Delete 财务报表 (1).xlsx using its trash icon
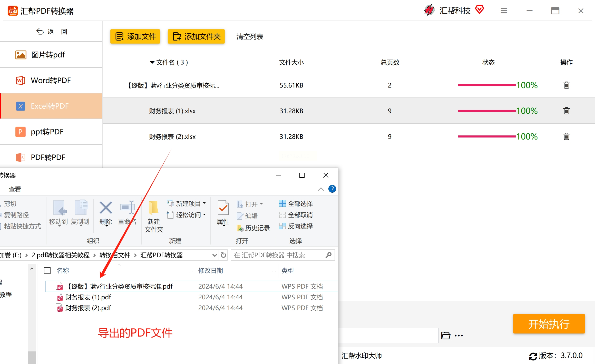The width and height of the screenshot is (595, 364). [x=566, y=111]
